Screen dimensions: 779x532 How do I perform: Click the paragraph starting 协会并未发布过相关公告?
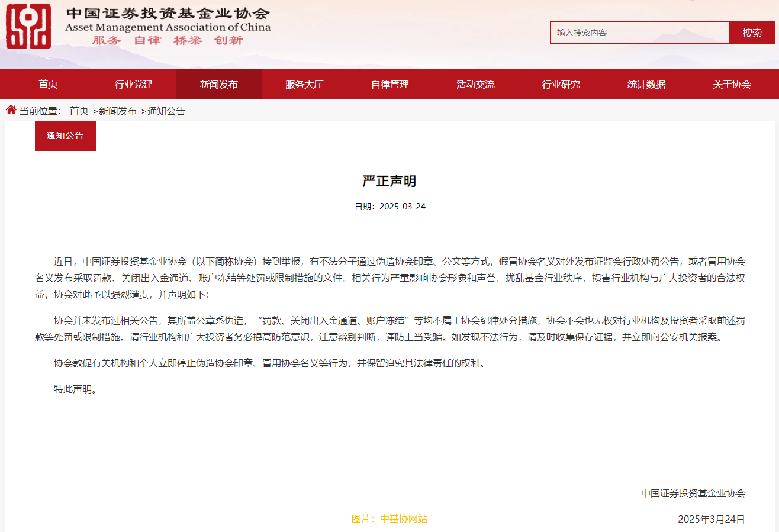390,329
